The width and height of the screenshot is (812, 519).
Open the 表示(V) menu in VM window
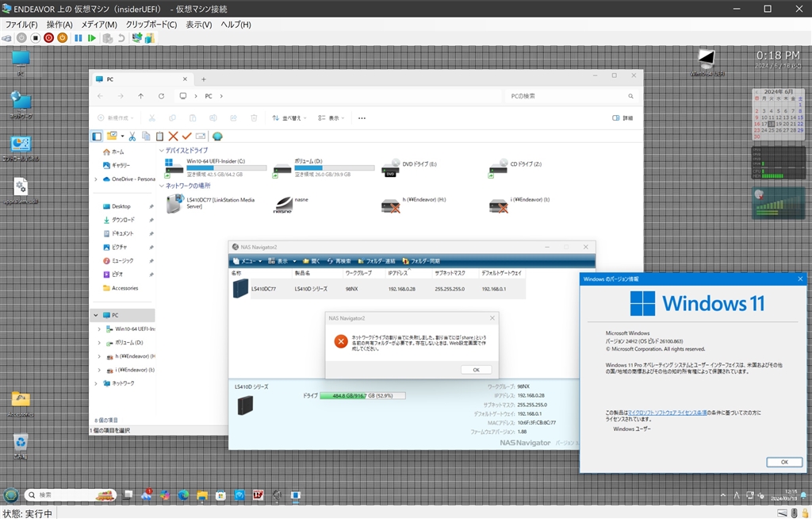coord(199,25)
